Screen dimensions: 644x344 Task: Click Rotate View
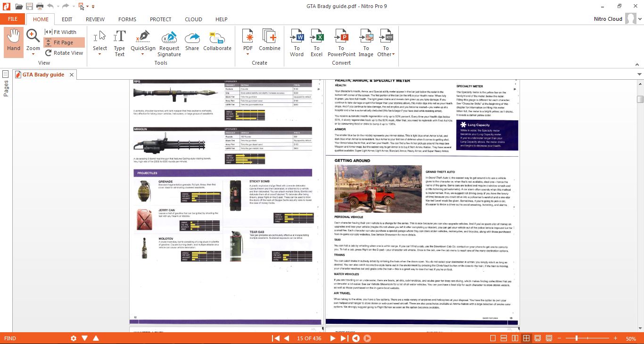click(x=64, y=53)
